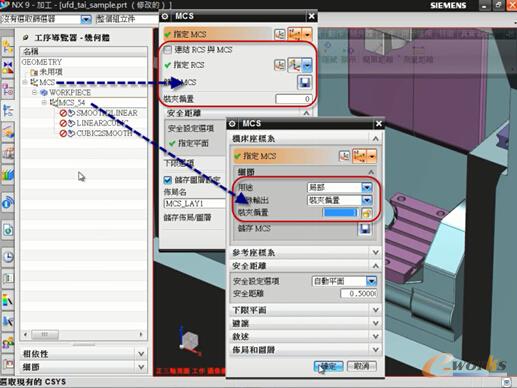Select the MCS_54 node
Image resolution: width=517 pixels, height=388 pixels.
[72, 102]
